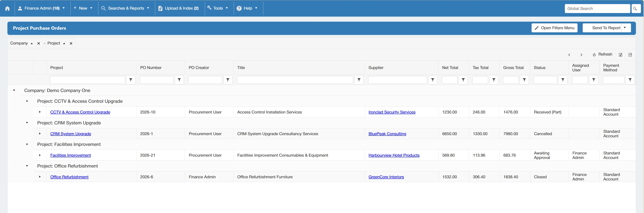The height and width of the screenshot is (213, 644).
Task: Open the CRM System Upgrade project link
Action: tap(70, 134)
